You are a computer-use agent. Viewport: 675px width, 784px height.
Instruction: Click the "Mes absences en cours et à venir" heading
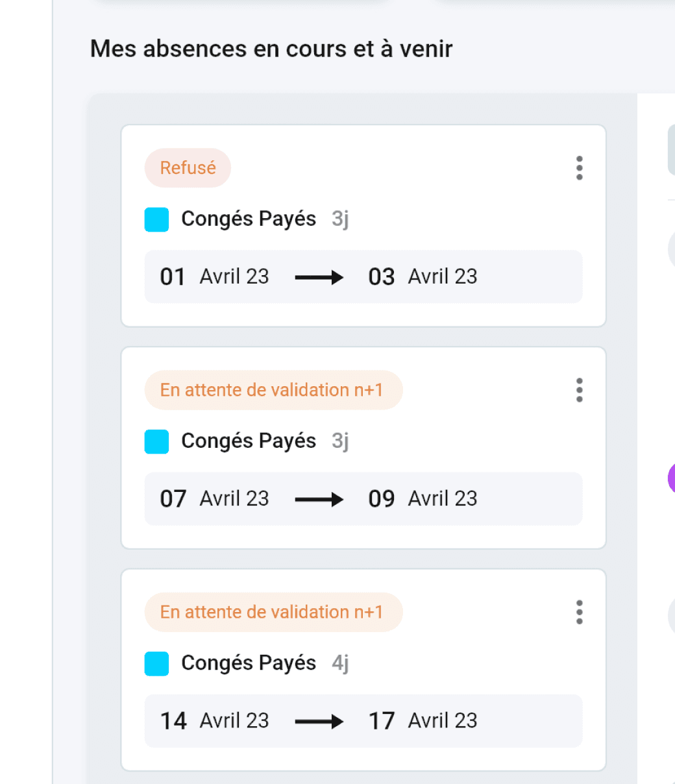point(271,49)
